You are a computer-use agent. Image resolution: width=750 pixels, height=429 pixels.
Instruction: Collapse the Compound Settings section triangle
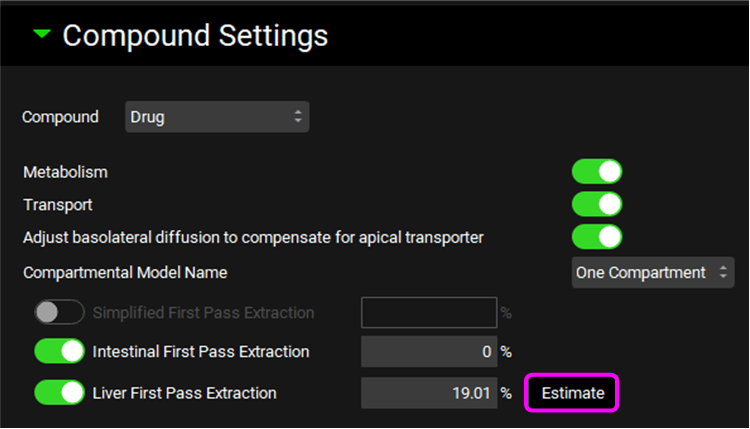41,35
